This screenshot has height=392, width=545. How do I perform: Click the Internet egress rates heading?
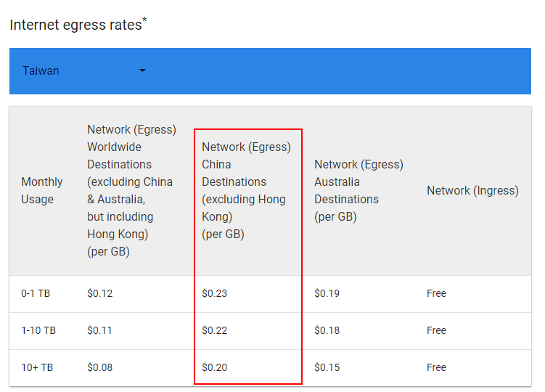[78, 25]
